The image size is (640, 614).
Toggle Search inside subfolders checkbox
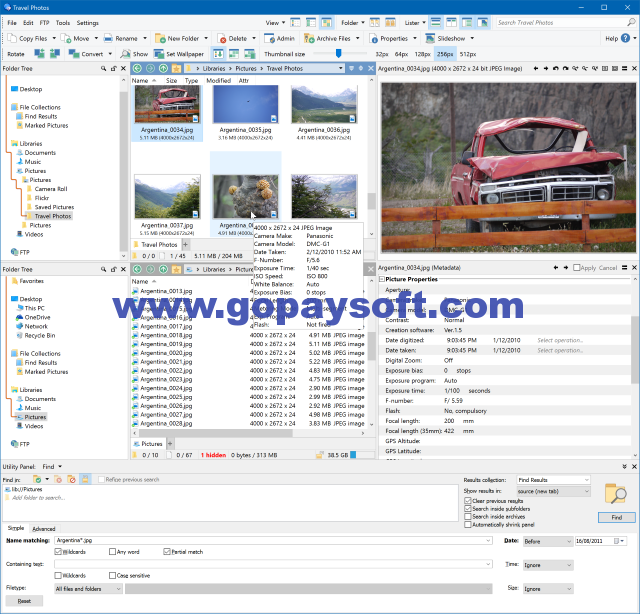tap(468, 509)
